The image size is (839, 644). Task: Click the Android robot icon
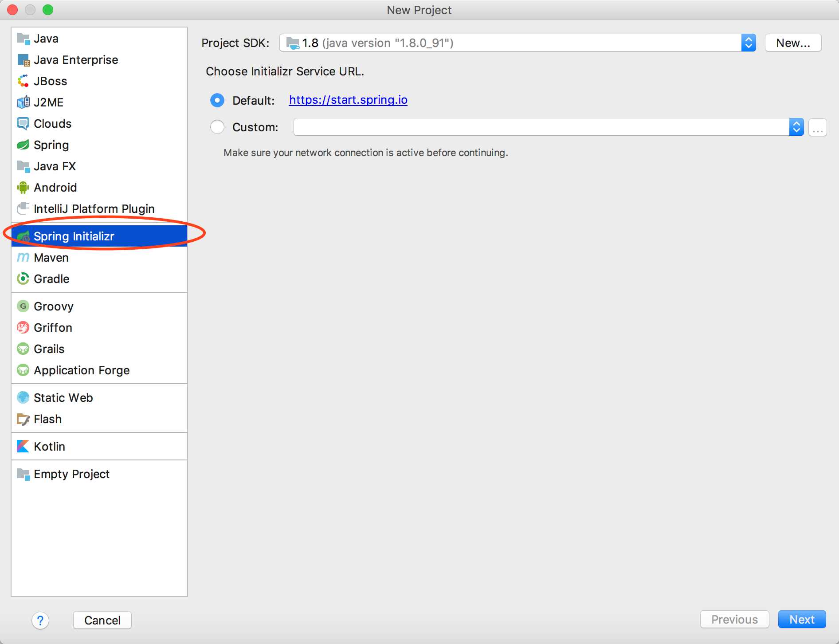(23, 188)
